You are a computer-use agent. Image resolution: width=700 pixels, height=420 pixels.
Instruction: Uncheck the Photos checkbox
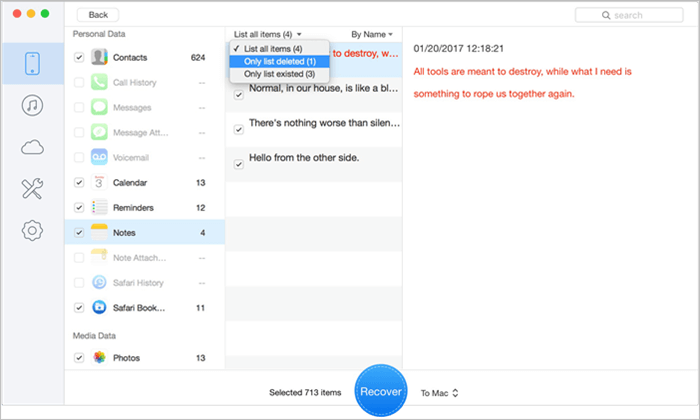coord(79,357)
